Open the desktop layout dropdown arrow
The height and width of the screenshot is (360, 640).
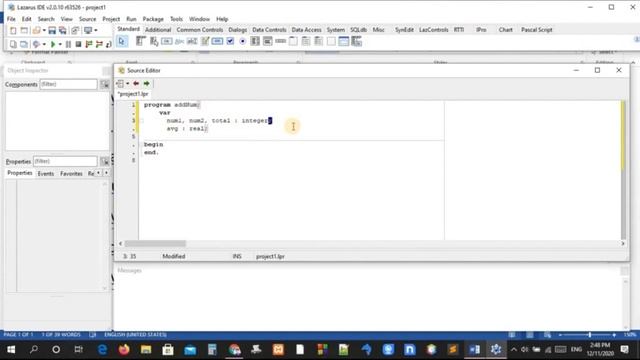[96, 31]
